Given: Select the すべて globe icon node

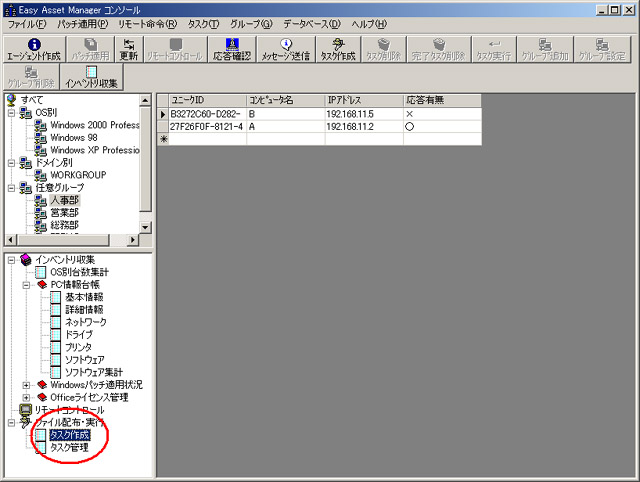Looking at the screenshot, I should [x=11, y=100].
